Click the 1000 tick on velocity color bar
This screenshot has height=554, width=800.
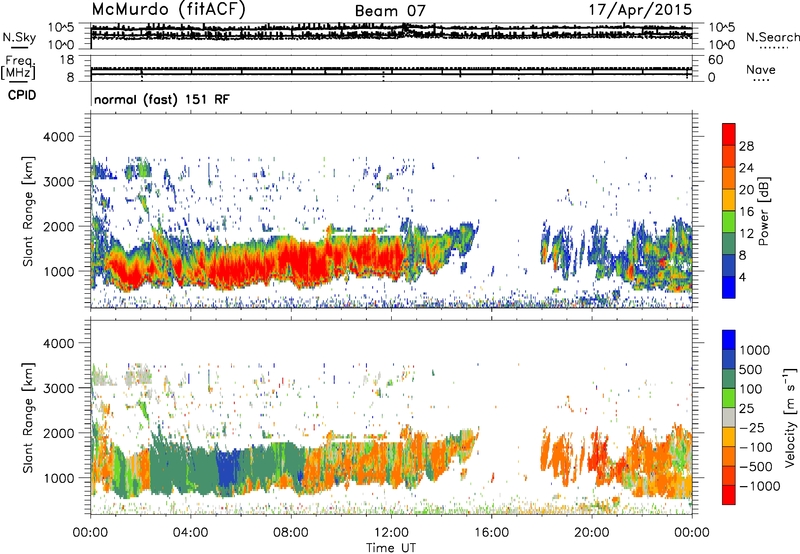tap(755, 350)
